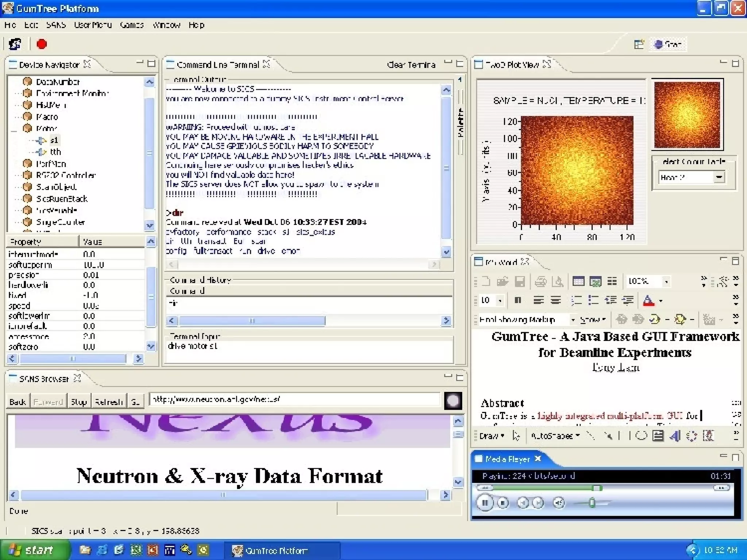Screen dimensions: 747x560
Task: Open the zoom 100% dropdown
Action: 666,281
